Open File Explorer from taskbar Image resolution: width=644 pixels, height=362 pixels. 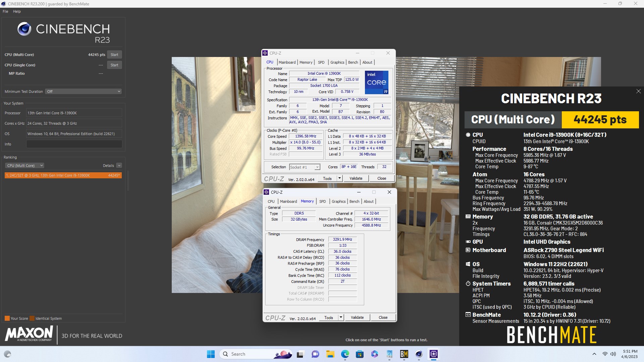(330, 354)
